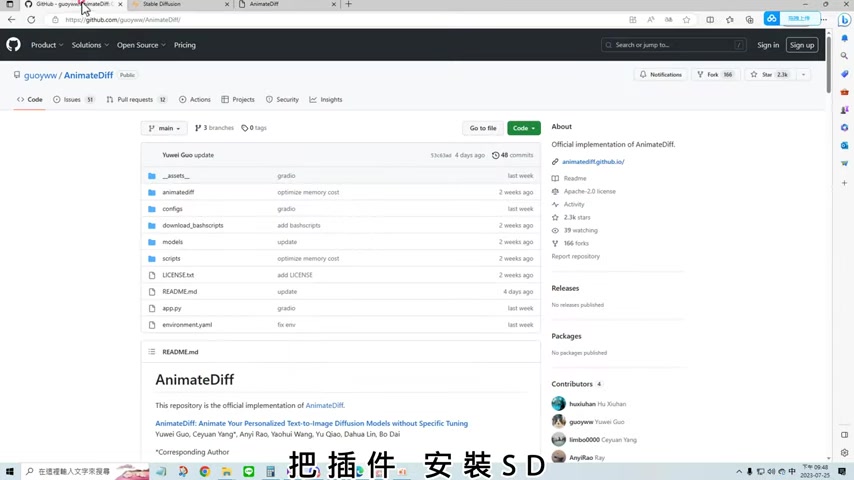Open the environment.yaml file
Image resolution: width=854 pixels, height=480 pixels.
(187, 325)
